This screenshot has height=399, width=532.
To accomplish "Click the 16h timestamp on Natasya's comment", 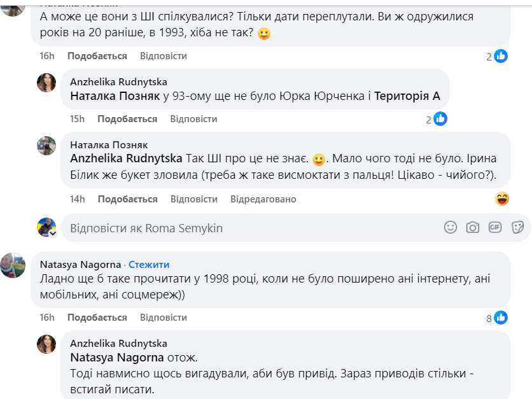I will pyautogui.click(x=47, y=318).
